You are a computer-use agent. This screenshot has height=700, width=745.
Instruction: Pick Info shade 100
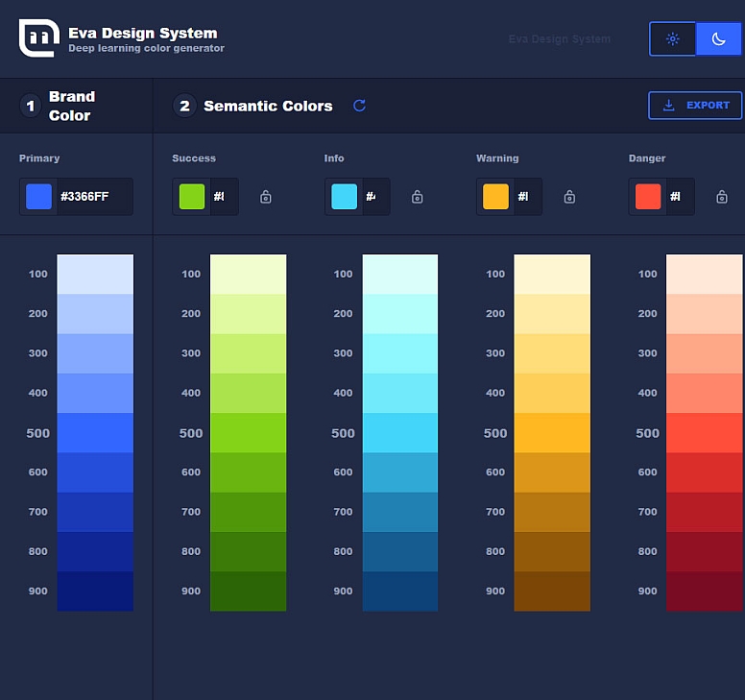point(400,275)
